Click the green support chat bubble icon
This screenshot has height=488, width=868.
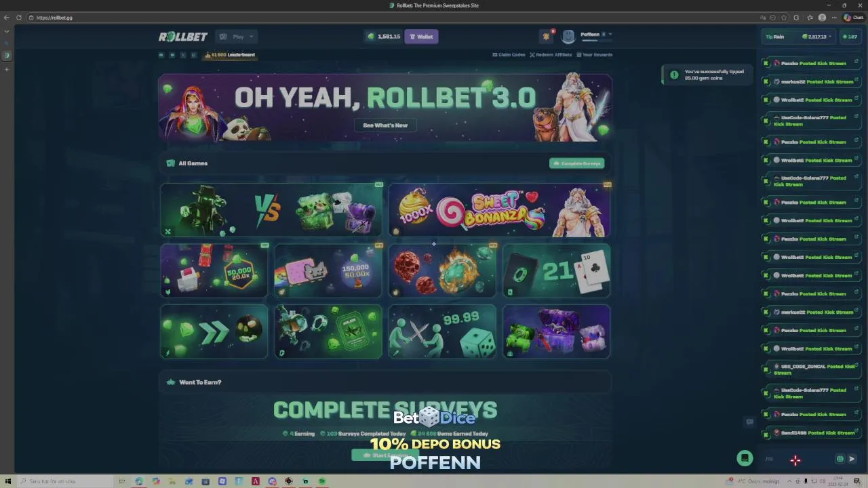[745, 458]
